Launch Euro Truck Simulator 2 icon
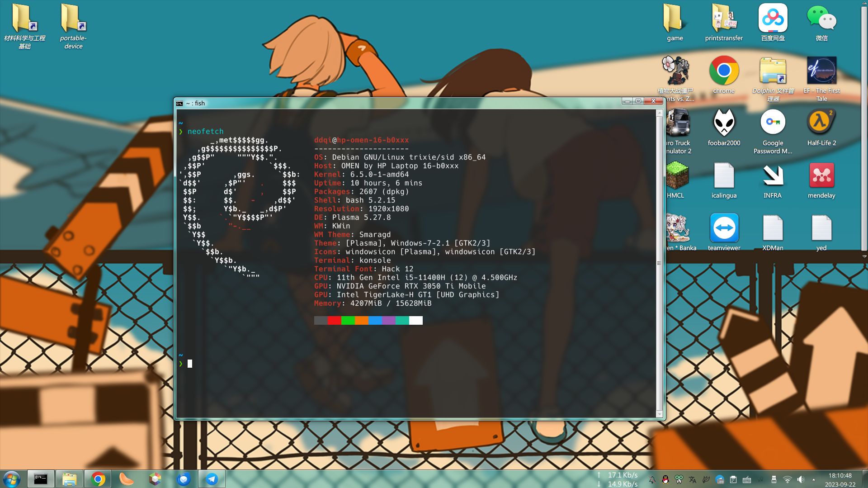868x488 pixels. point(678,131)
